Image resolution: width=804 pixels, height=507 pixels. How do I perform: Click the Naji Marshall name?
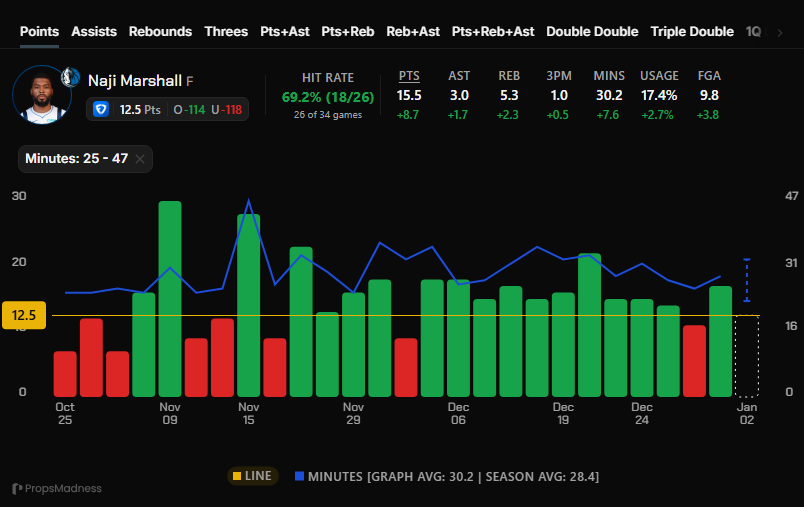(x=135, y=81)
